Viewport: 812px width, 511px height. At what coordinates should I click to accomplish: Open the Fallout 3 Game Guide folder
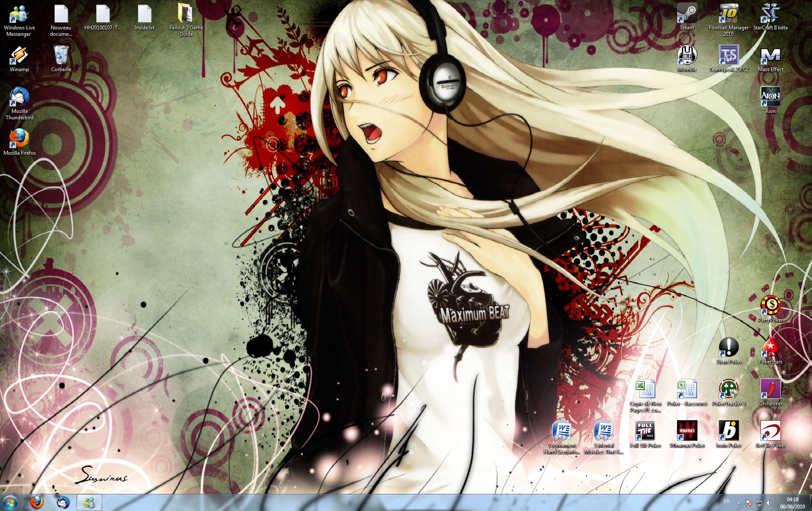tap(186, 20)
